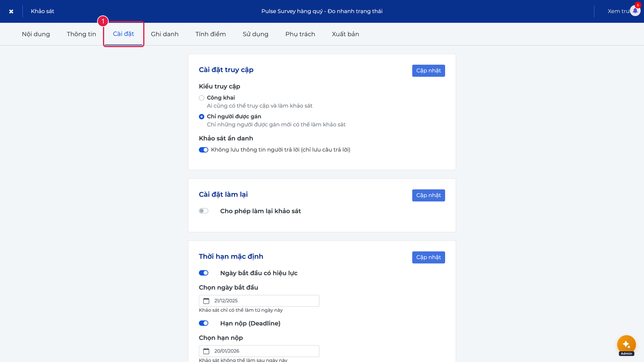
Task: Click Khảo sát breadcrumb link in header
Action: (42, 11)
